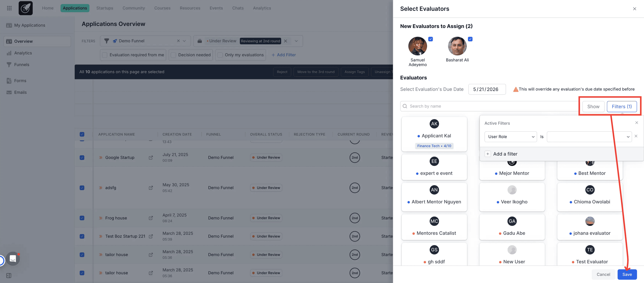Open the empty filter value dropdown after Is
Screen dimensions: 644x283
(x=589, y=137)
